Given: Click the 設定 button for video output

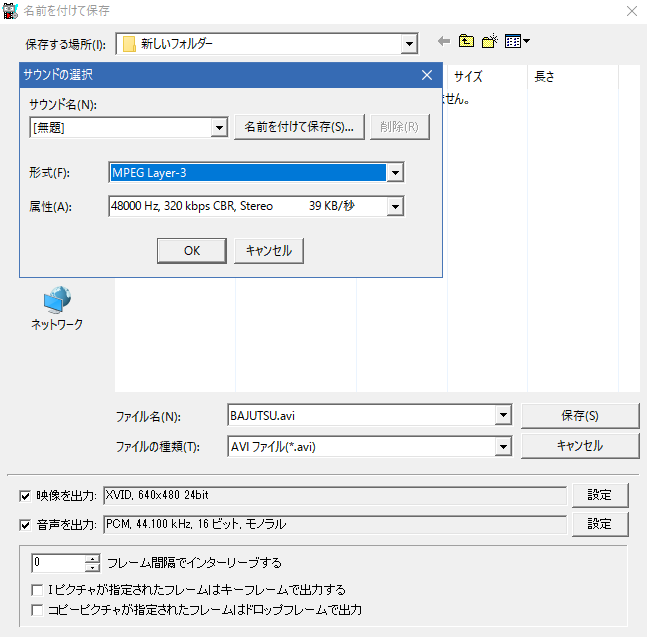Looking at the screenshot, I should click(599, 495).
